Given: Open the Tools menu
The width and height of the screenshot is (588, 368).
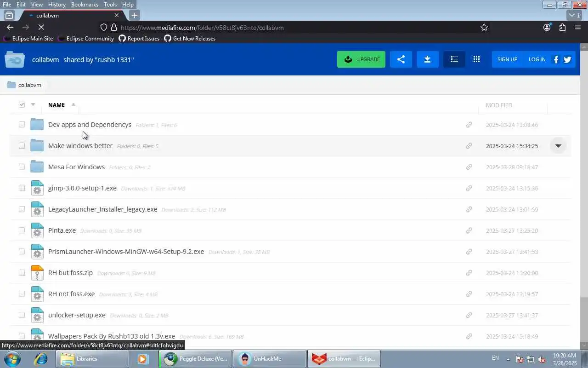Looking at the screenshot, I should 110,4.
